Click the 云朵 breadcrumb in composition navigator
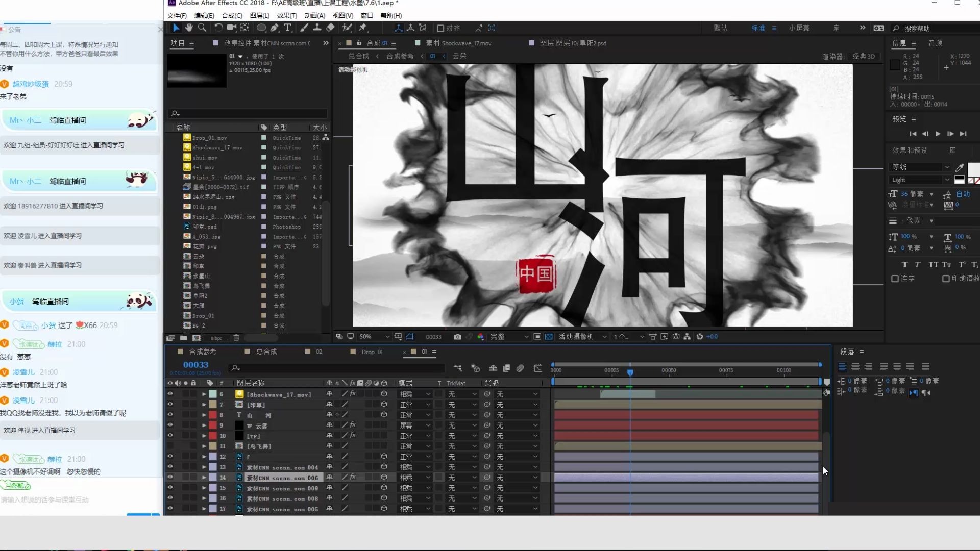 pyautogui.click(x=459, y=56)
